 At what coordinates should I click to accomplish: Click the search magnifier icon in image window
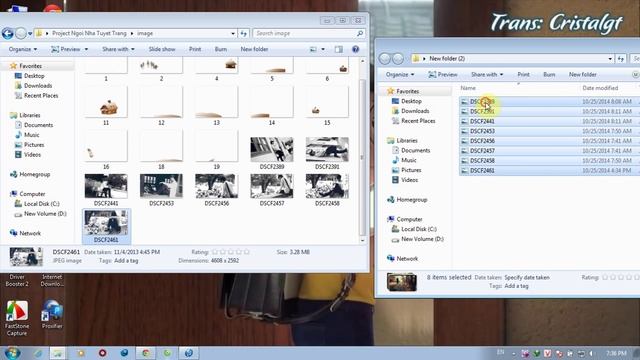360,33
